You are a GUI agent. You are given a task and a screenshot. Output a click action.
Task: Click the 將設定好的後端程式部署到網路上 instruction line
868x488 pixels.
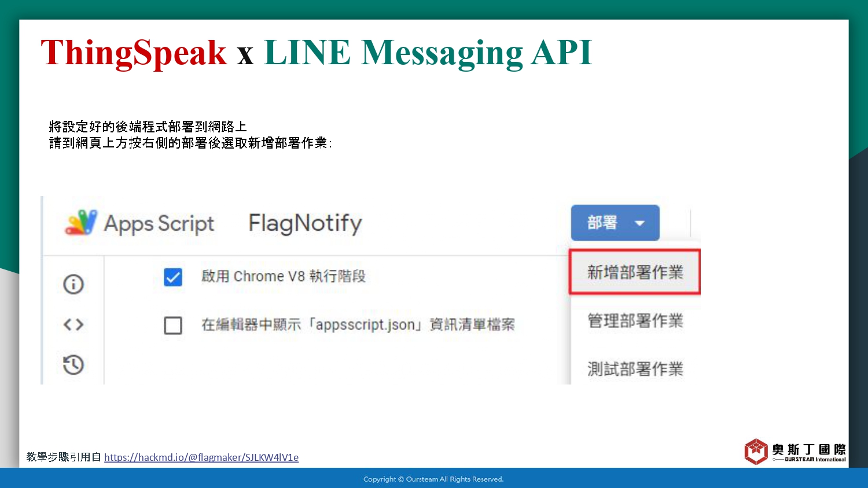[148, 127]
